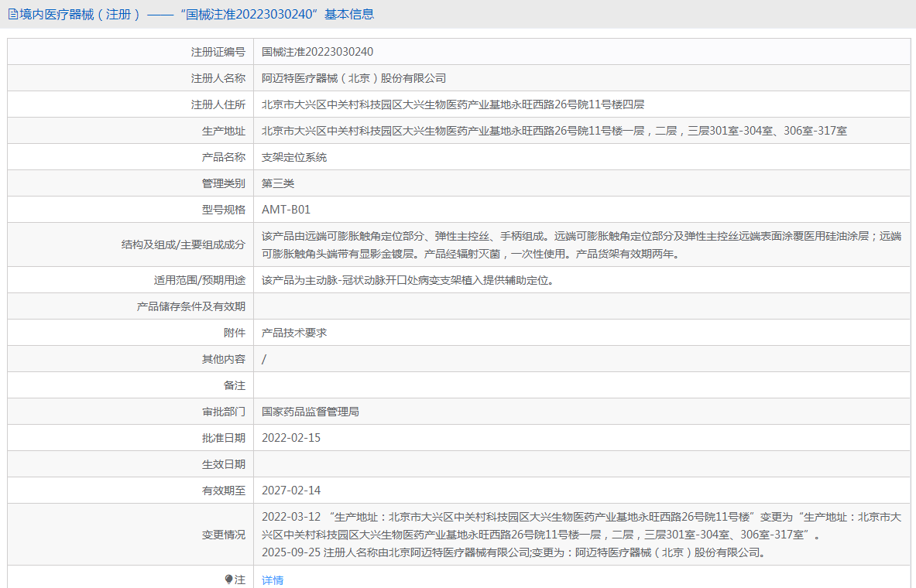
Task: Click registrant name 阿迈特医疗器械（北京）股份有限公司
Action: [354, 78]
